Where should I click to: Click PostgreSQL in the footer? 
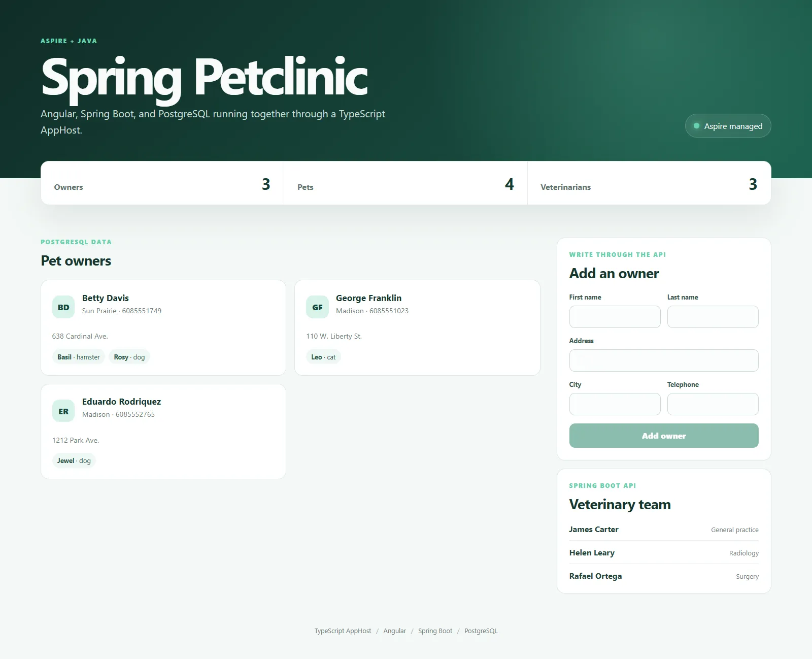click(x=481, y=631)
